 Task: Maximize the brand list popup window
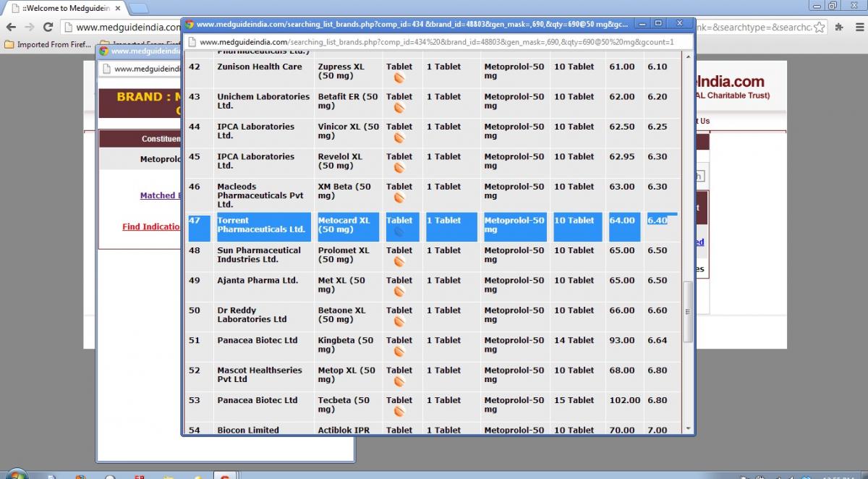(658, 23)
